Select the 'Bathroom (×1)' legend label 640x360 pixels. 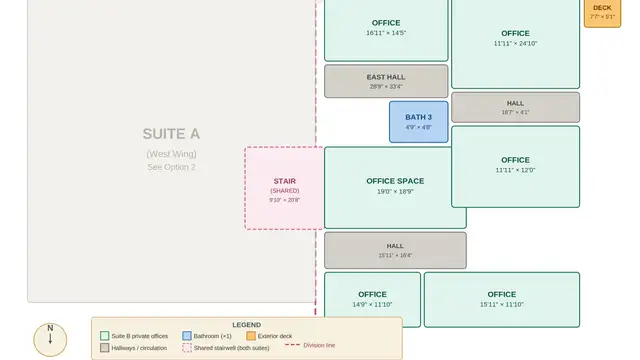coord(212,336)
